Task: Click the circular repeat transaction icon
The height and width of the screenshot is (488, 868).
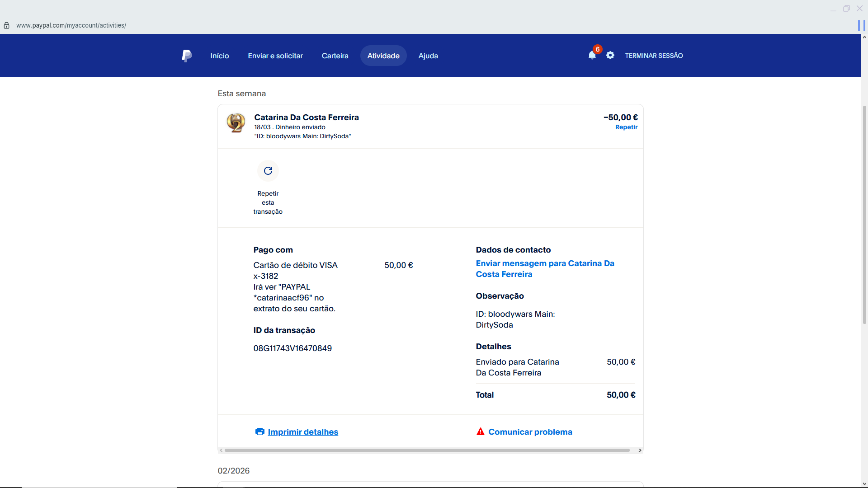Action: [268, 171]
